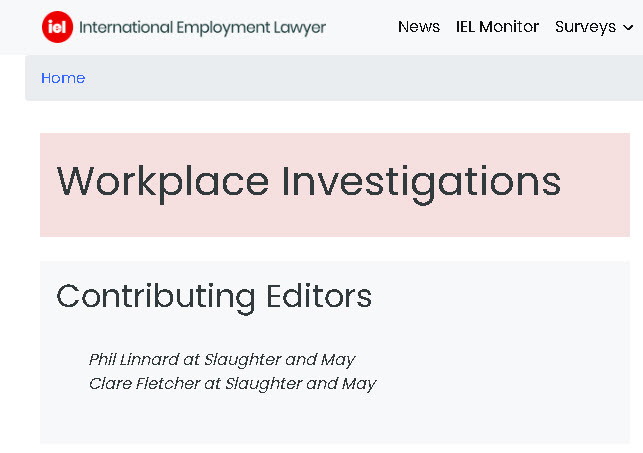Image resolution: width=643 pixels, height=453 pixels.
Task: Open the Surveys menu
Action: [x=585, y=27]
